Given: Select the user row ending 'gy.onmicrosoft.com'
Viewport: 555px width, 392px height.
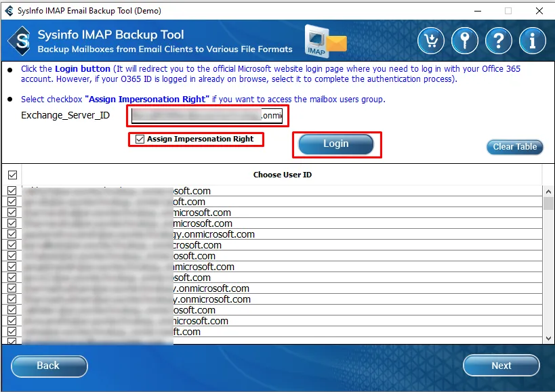Looking at the screenshot, I should point(282,234).
